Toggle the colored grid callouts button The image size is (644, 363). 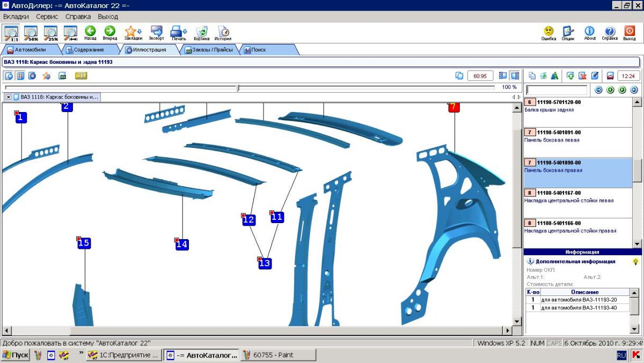(21, 76)
